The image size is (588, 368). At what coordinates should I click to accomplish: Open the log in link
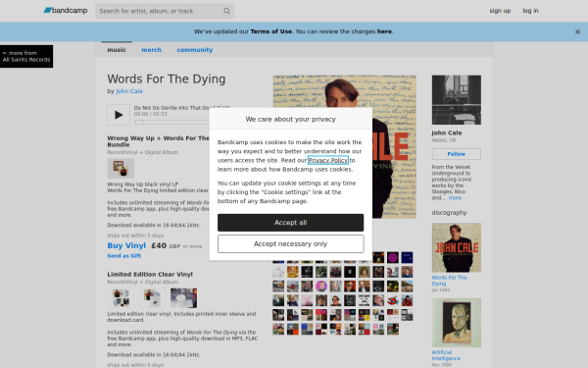(x=530, y=11)
